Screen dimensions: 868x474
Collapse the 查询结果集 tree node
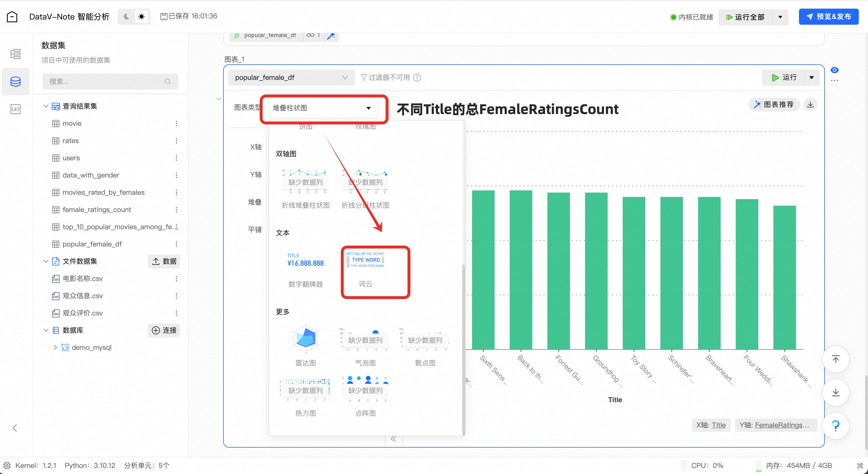tap(46, 106)
